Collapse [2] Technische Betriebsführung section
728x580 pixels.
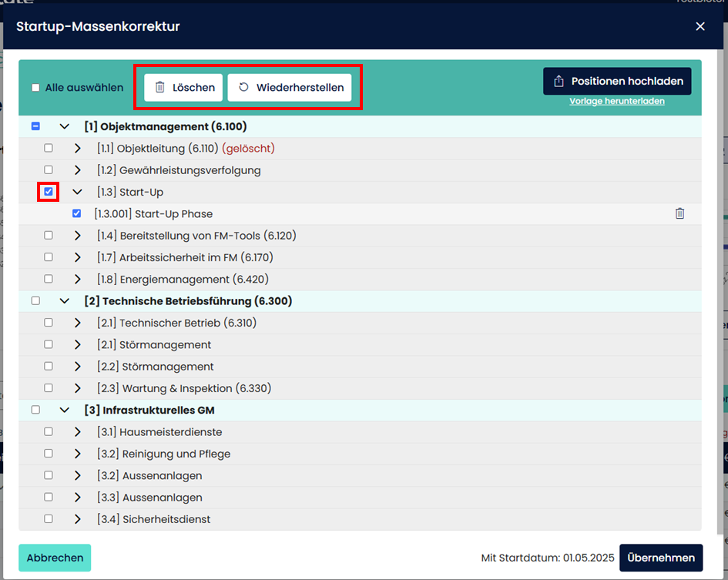pos(65,301)
